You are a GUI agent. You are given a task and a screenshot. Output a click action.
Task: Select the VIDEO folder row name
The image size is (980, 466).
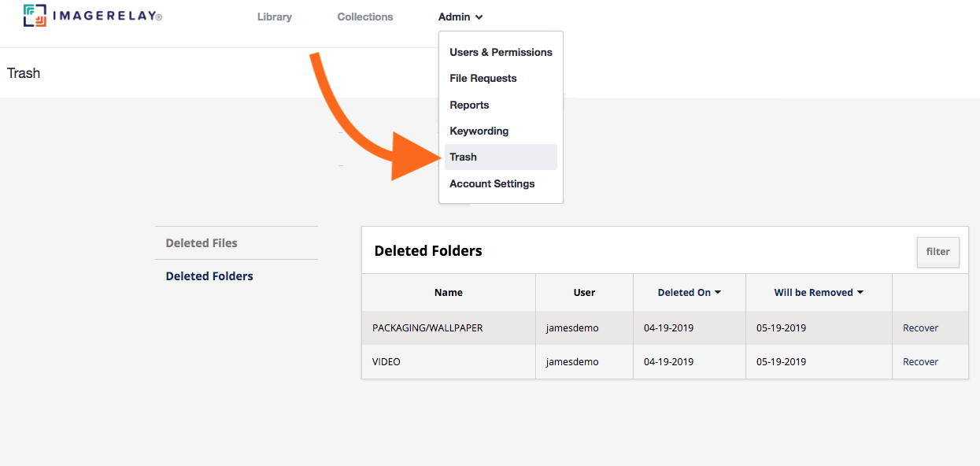[386, 362]
